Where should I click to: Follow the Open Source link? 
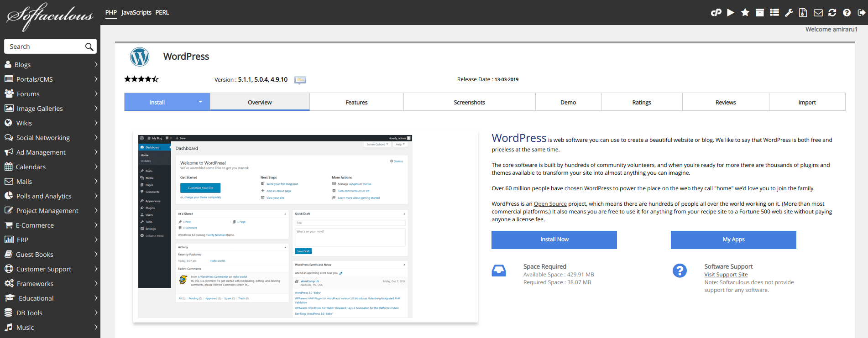[x=550, y=204]
